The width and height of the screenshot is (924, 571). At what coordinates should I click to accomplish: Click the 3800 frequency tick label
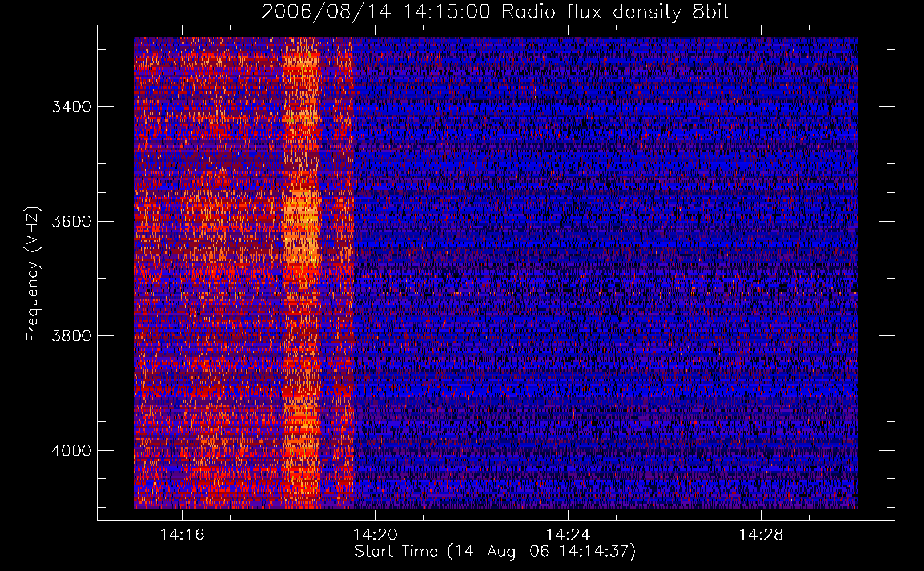pos(71,336)
